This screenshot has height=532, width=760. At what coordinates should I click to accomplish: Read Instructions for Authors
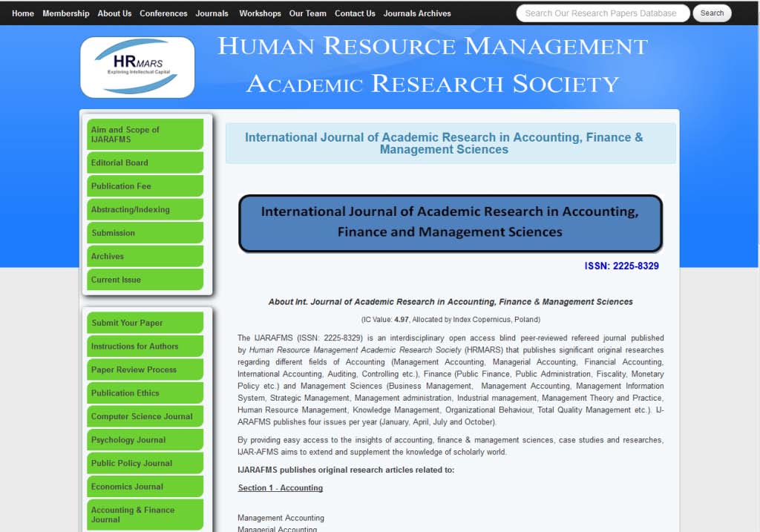click(x=145, y=347)
